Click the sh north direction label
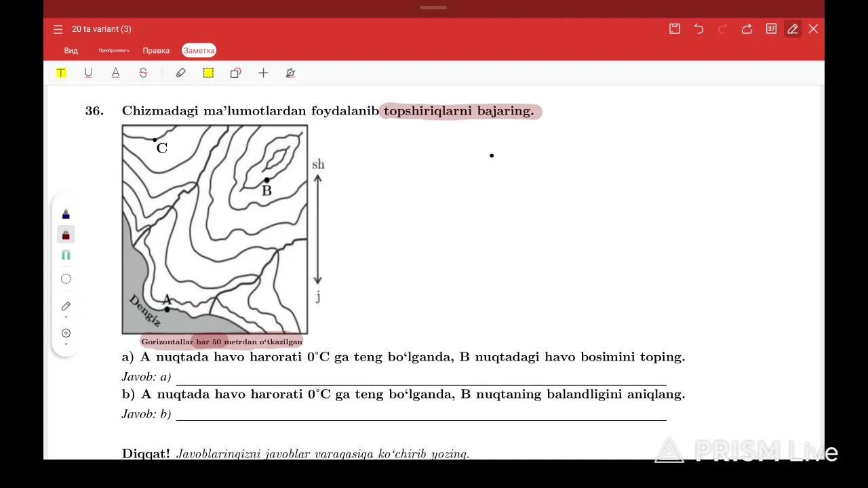Screen dimensions: 868x488 click(x=318, y=164)
